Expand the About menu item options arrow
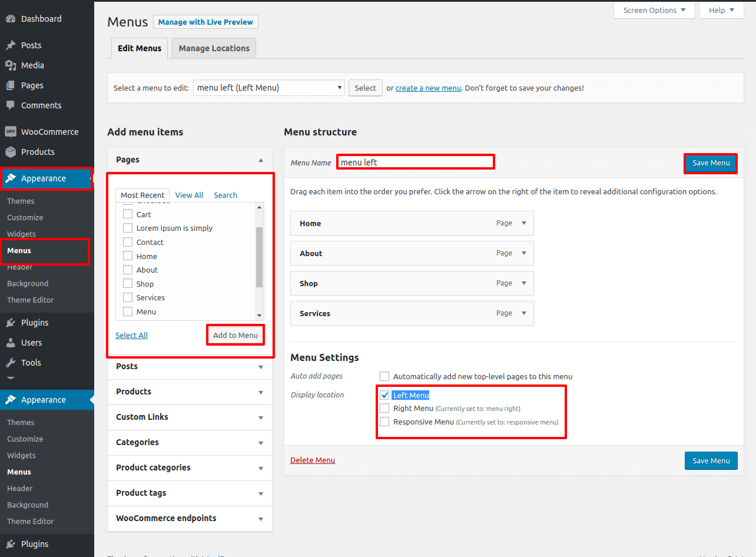756x557 pixels. click(x=524, y=253)
